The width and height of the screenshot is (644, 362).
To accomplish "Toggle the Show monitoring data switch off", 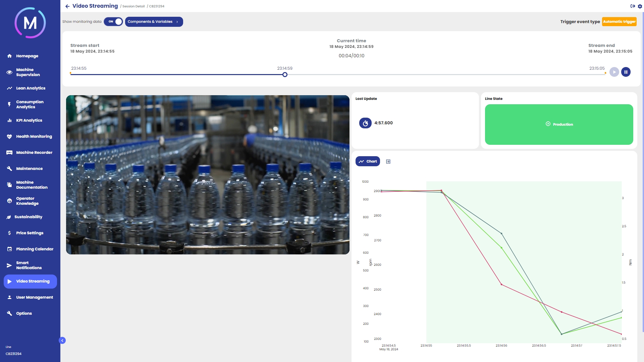I will [x=113, y=22].
